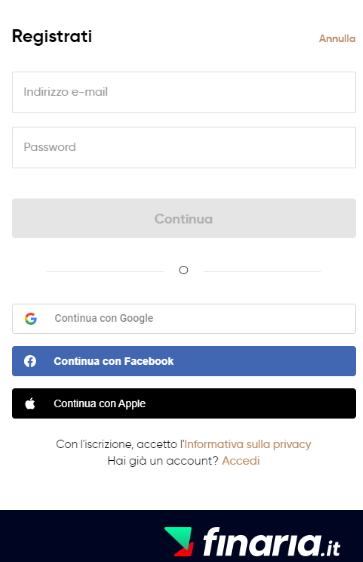Click the dark footer banner background
This screenshot has height=562, width=363.
tap(79, 536)
